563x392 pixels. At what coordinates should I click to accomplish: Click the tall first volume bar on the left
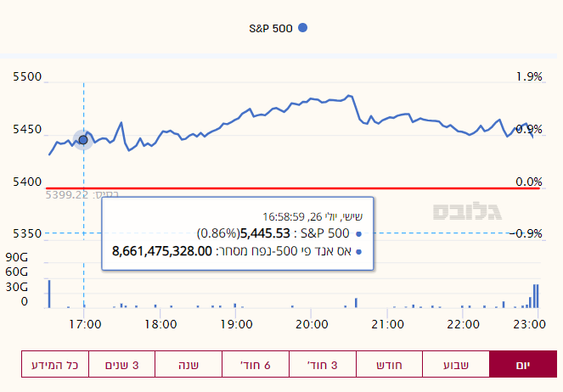tap(49, 294)
